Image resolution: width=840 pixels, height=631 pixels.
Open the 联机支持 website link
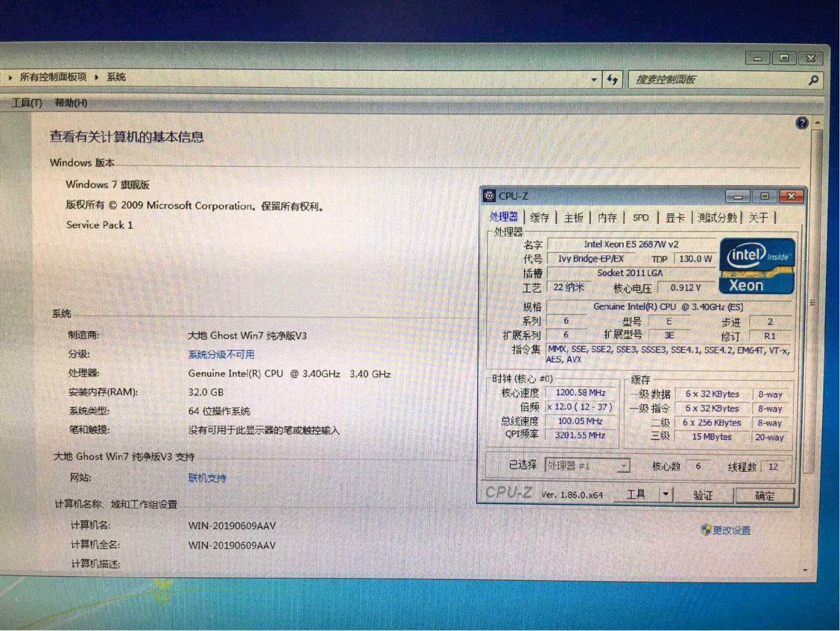(x=207, y=478)
